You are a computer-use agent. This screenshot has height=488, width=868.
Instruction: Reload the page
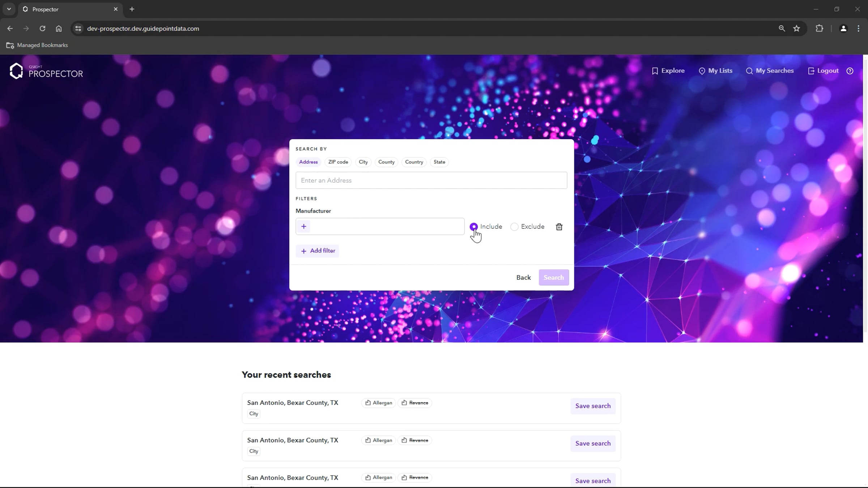tap(42, 29)
